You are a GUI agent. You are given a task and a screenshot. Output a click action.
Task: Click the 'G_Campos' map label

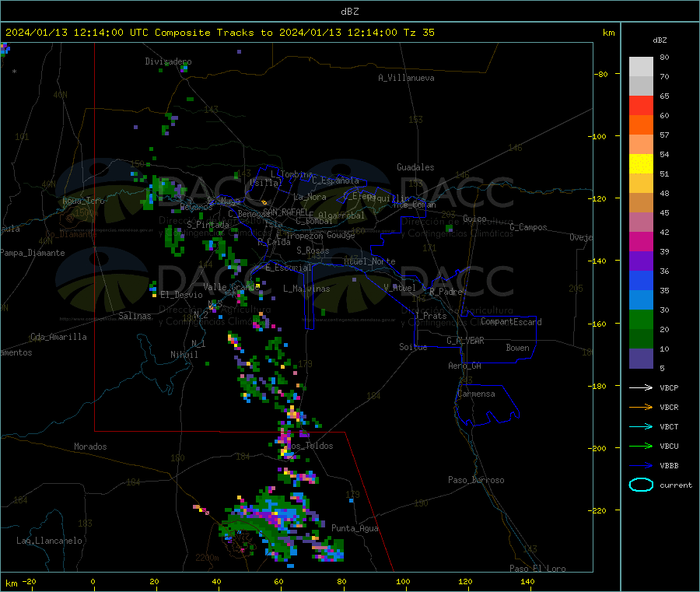click(x=528, y=227)
